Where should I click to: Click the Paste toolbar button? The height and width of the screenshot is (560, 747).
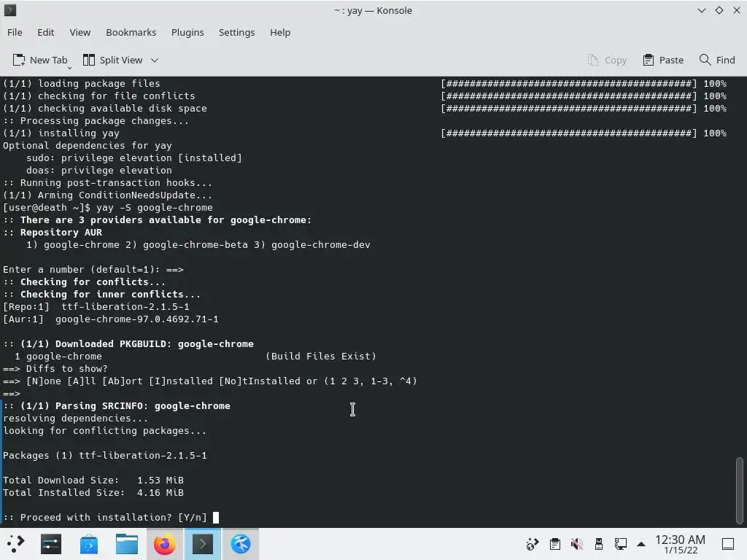pyautogui.click(x=663, y=60)
